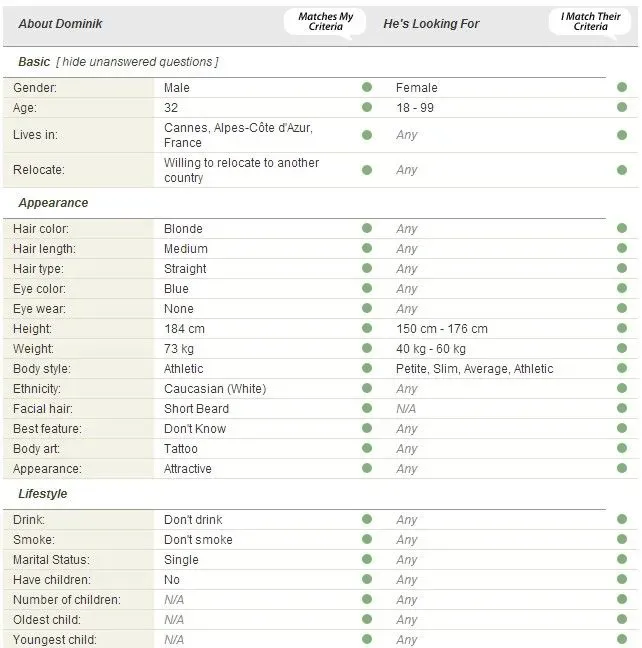Viewport: 642px width, 648px height.
Task: Click I Match Their Criteria dot for Relocate
Action: click(x=622, y=170)
